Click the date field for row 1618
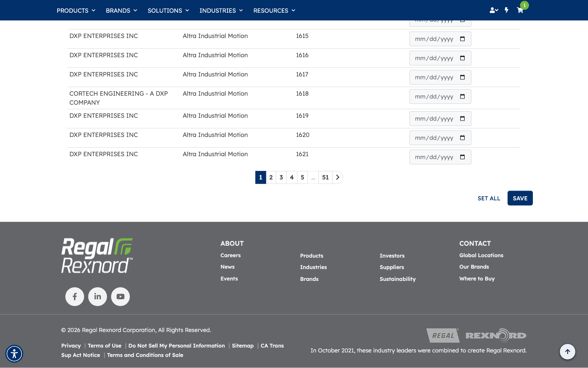The height and width of the screenshot is (368, 588). tap(440, 96)
